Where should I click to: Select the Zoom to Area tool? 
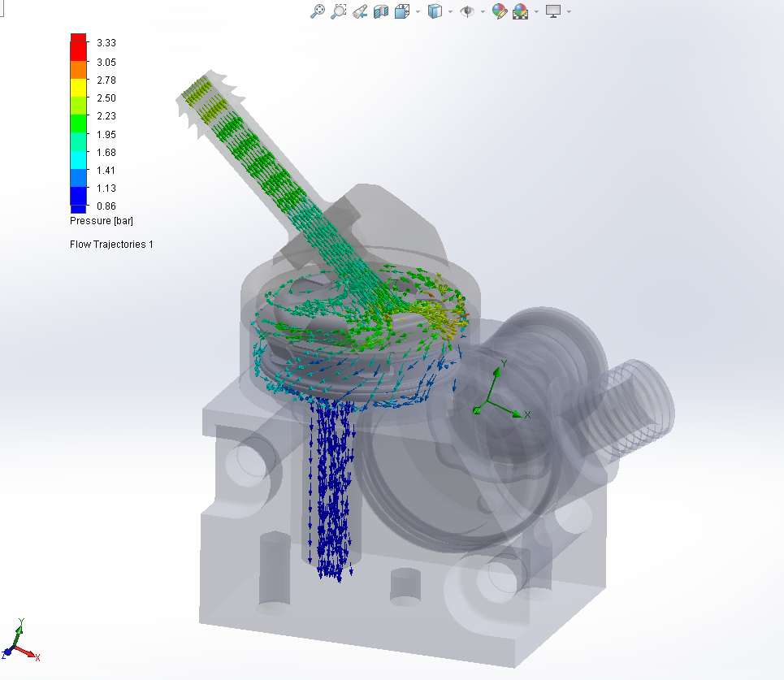pos(337,11)
